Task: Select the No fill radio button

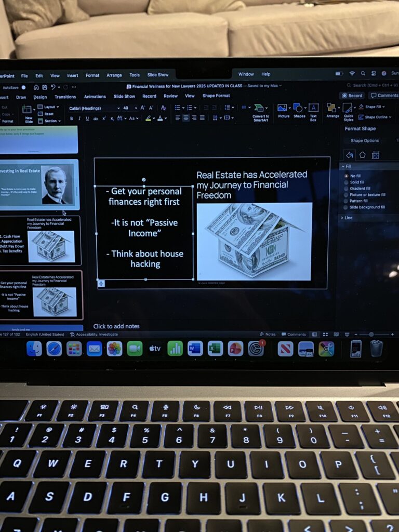Action: [x=347, y=176]
